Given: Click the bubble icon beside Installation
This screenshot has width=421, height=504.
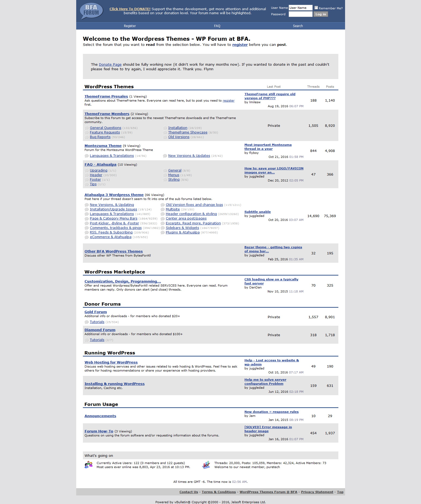Looking at the screenshot, I should click(165, 128).
